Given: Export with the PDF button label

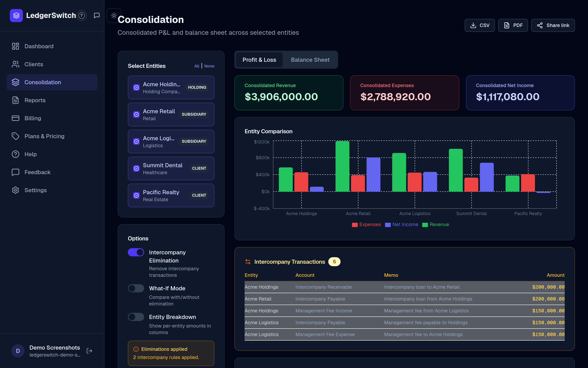Looking at the screenshot, I should click(518, 25).
